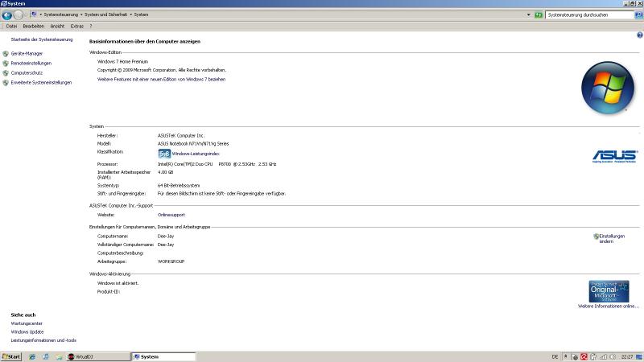Image resolution: width=644 pixels, height=362 pixels.
Task: Click the Original Microsoft Software badge
Action: click(609, 291)
